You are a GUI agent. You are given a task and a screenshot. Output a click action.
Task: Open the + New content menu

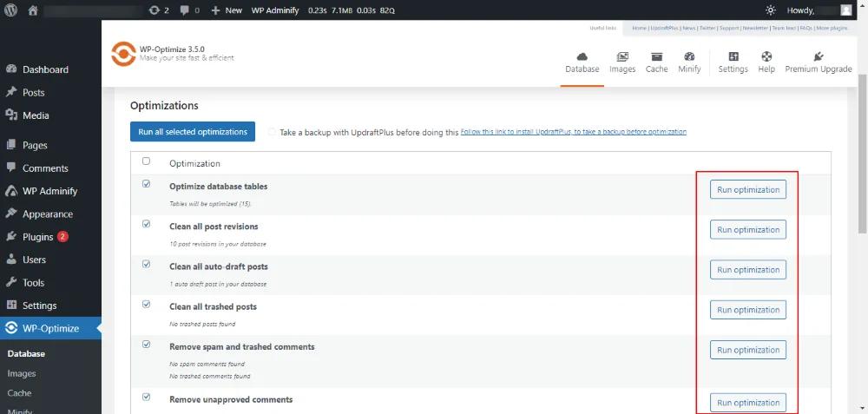[x=227, y=10]
